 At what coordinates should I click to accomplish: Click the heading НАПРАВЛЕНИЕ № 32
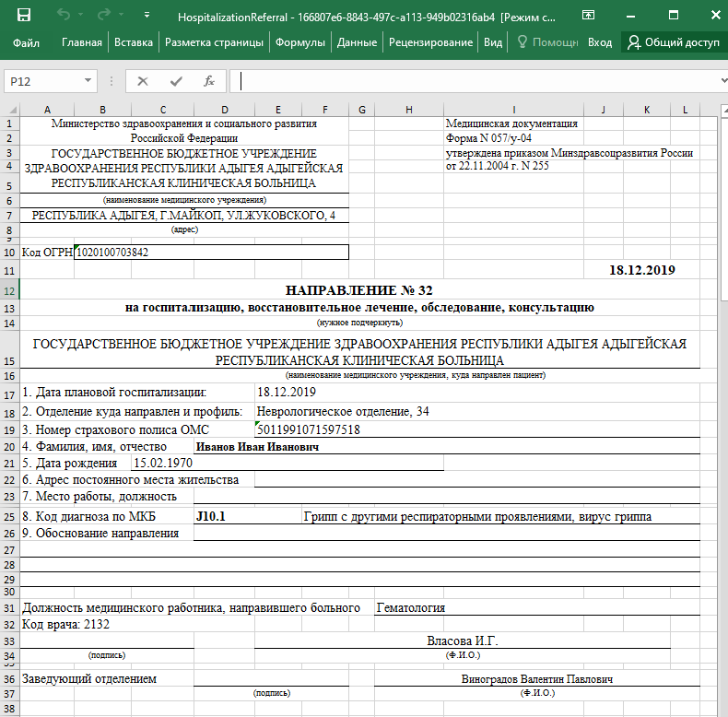point(358,290)
